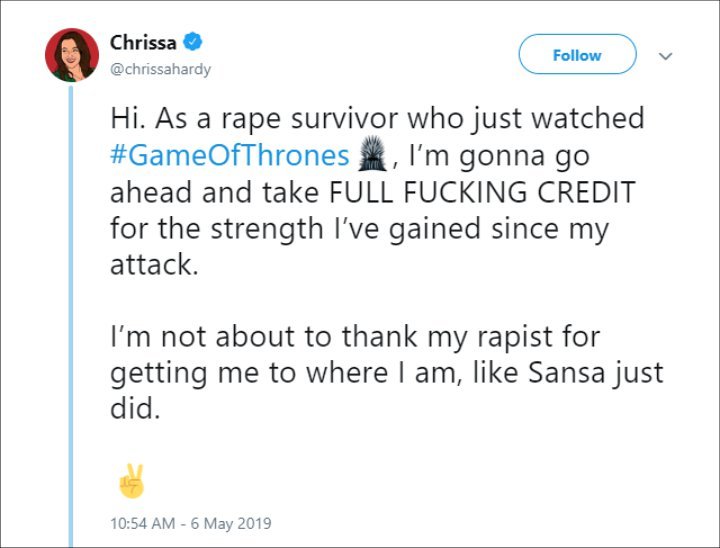Open Chrissa's cartoon profile avatar

click(x=72, y=55)
